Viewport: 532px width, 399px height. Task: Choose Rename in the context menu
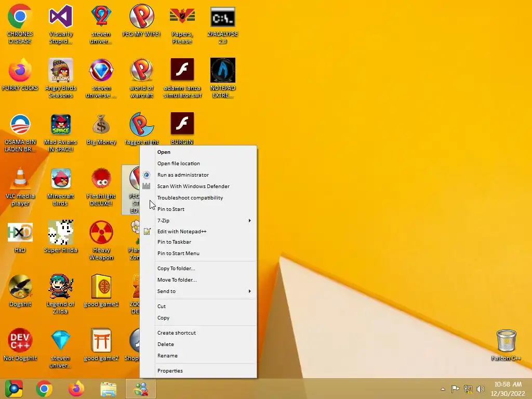click(198, 356)
